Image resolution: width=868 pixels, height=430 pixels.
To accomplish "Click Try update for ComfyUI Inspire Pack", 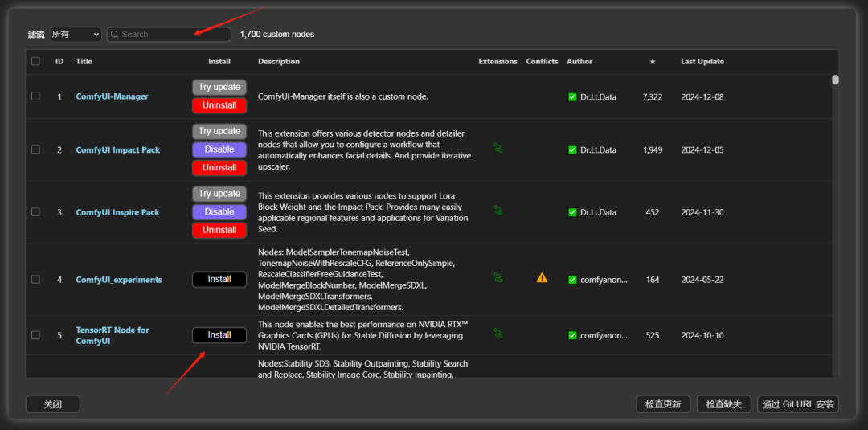I will (x=219, y=195).
